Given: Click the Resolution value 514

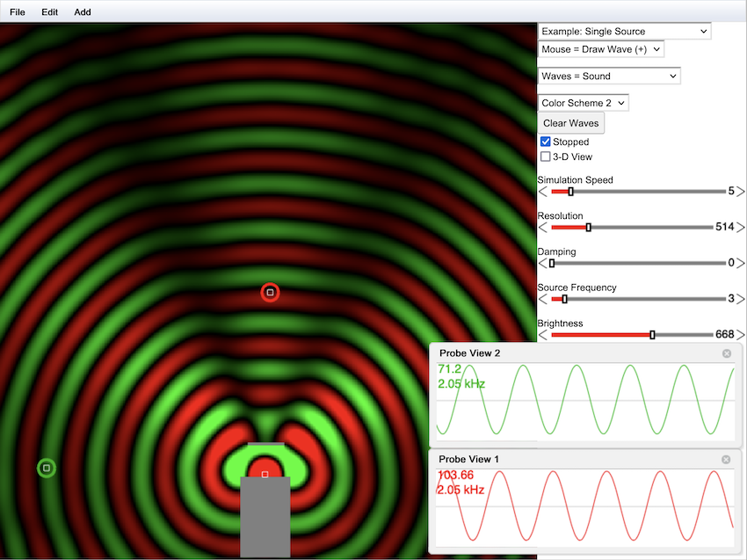Looking at the screenshot, I should point(725,227).
